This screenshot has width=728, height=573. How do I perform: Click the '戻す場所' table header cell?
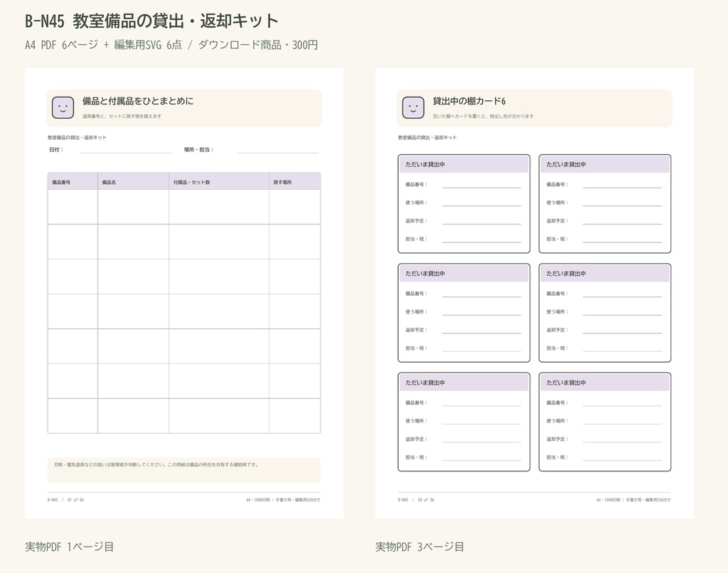pyautogui.click(x=295, y=181)
